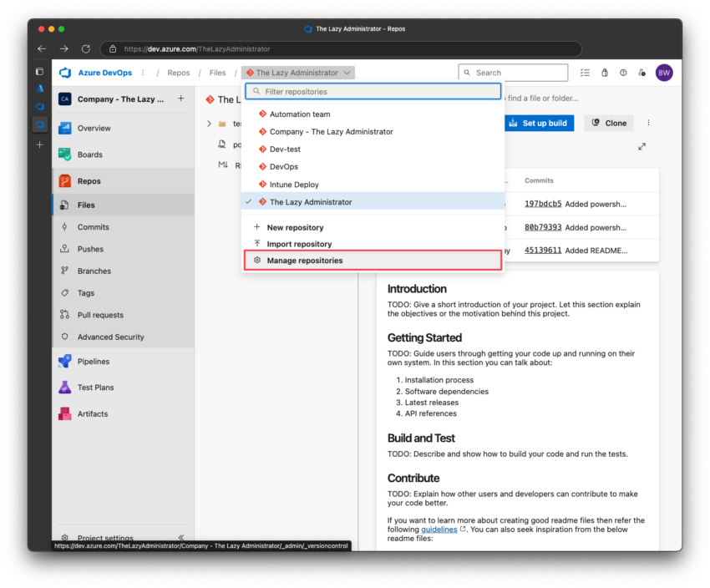Click the Commits column header
Screen dimensions: 710x588
[539, 180]
